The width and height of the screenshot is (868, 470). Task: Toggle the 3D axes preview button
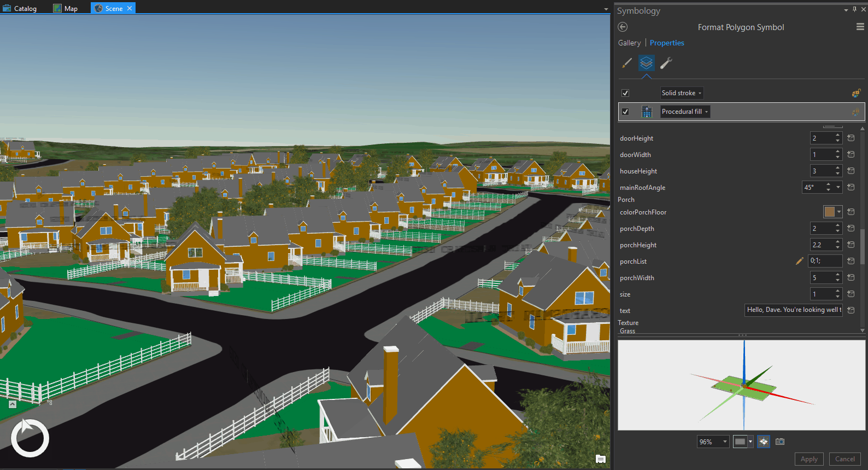(764, 442)
